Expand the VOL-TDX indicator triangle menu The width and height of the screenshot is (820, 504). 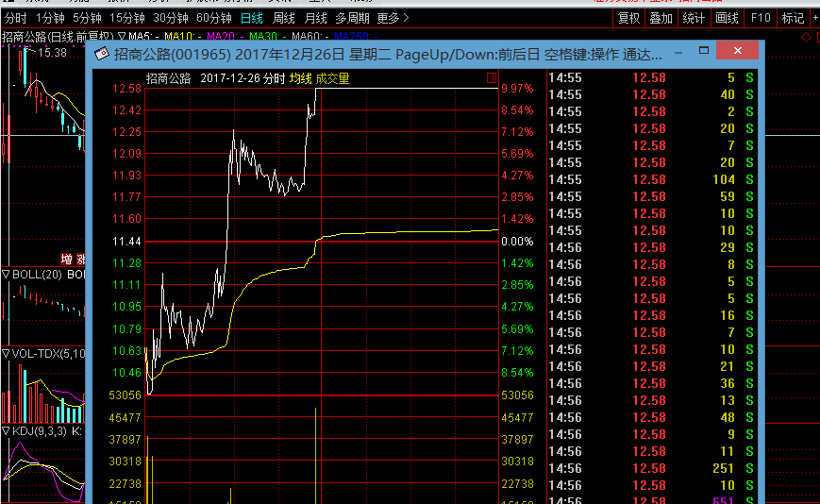pos(6,353)
